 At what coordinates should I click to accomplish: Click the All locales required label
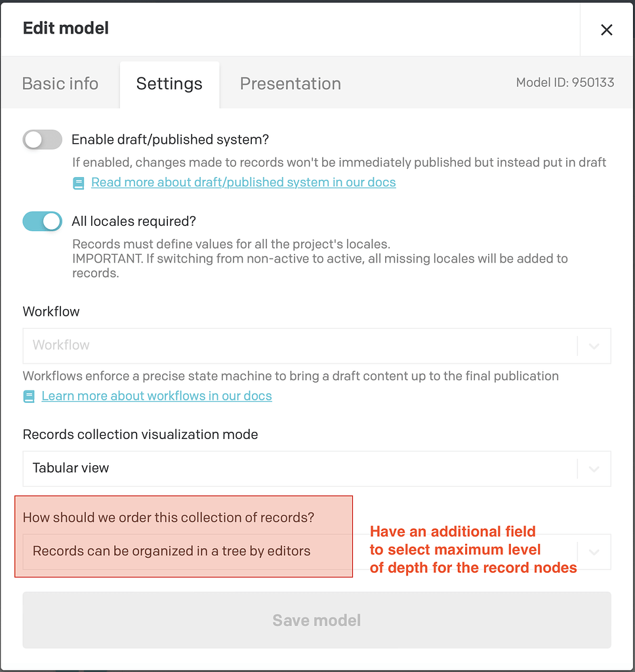[x=134, y=221]
